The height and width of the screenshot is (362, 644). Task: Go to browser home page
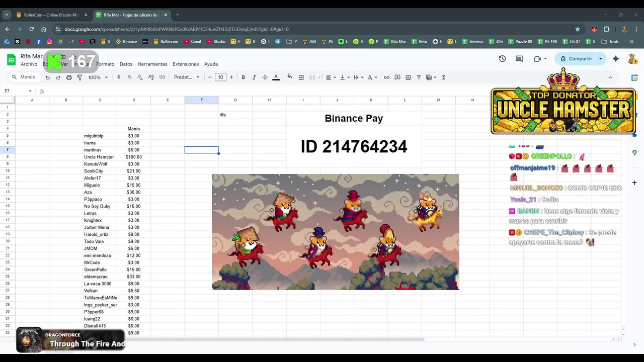pyautogui.click(x=44, y=29)
